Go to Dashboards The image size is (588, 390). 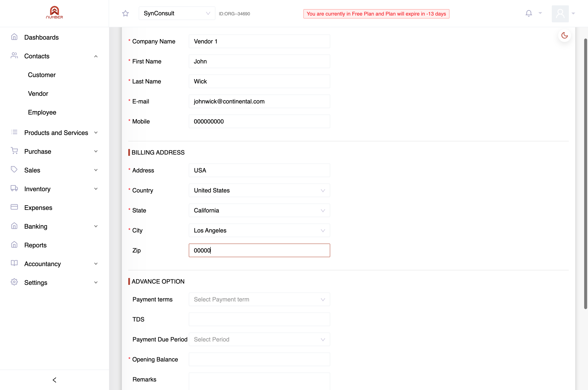point(42,37)
